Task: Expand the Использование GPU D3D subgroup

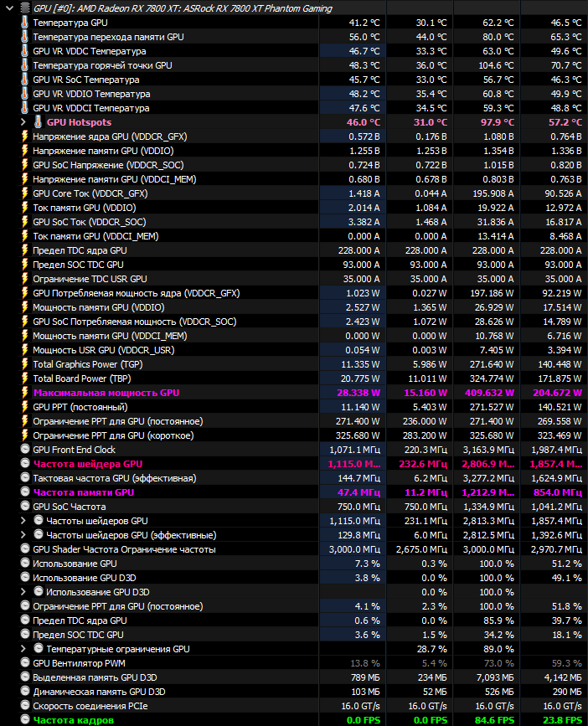Action: click(x=23, y=592)
